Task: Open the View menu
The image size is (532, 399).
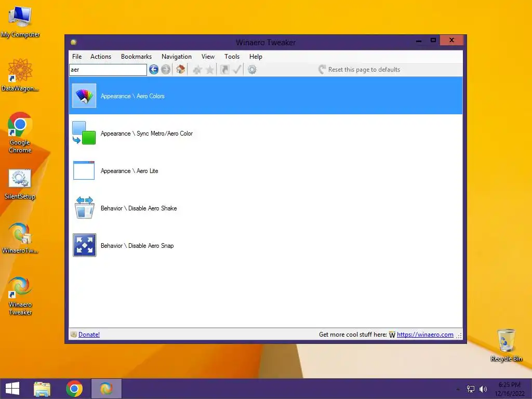Action: click(208, 57)
